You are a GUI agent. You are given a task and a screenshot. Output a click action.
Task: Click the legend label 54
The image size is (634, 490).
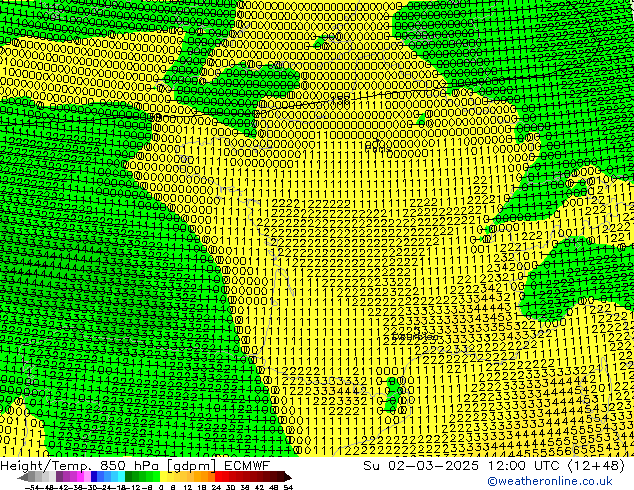pos(287,487)
